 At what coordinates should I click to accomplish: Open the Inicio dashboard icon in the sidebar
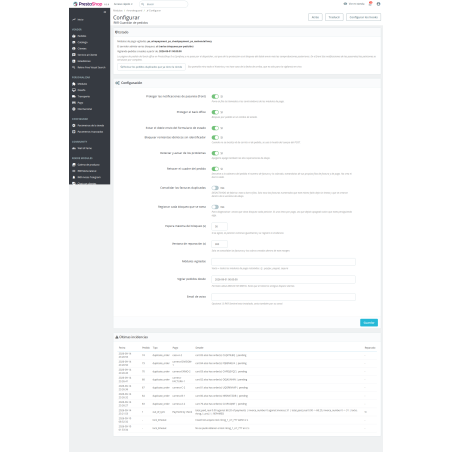pos(74,20)
